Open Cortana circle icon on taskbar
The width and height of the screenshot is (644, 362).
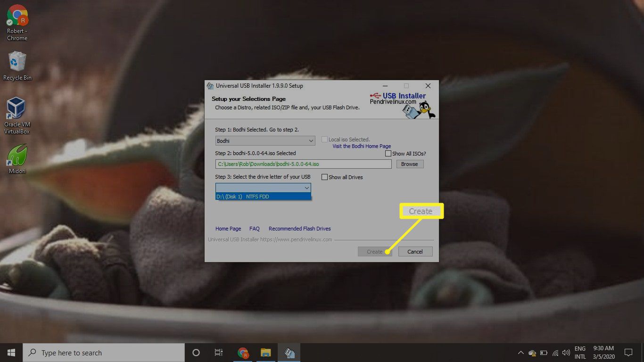point(196,353)
